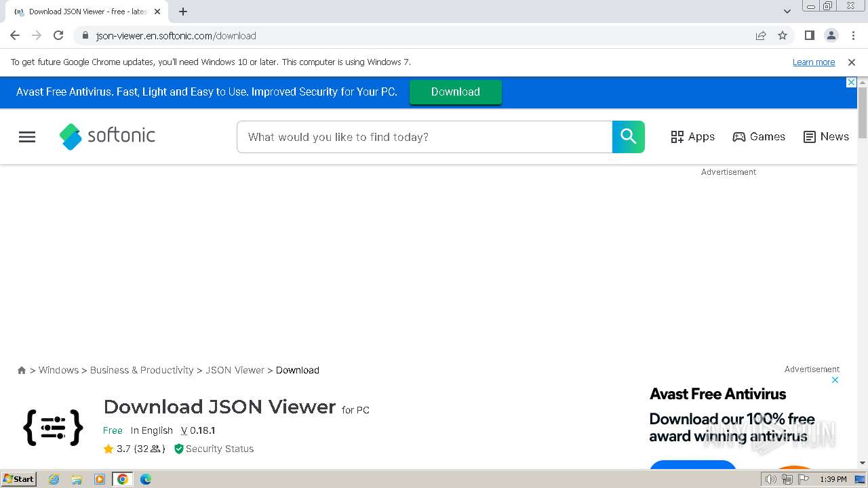
Task: Open the News section
Action: point(826,137)
